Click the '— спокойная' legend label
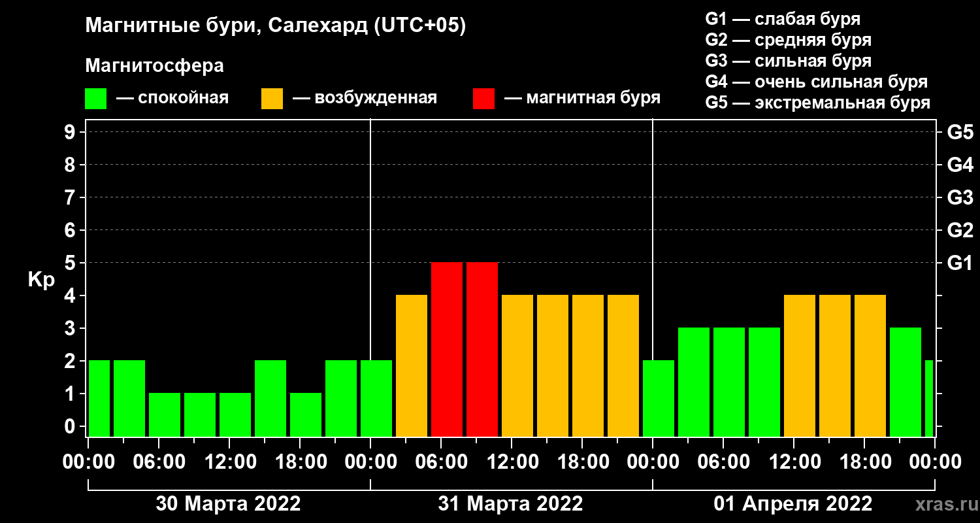 (172, 98)
